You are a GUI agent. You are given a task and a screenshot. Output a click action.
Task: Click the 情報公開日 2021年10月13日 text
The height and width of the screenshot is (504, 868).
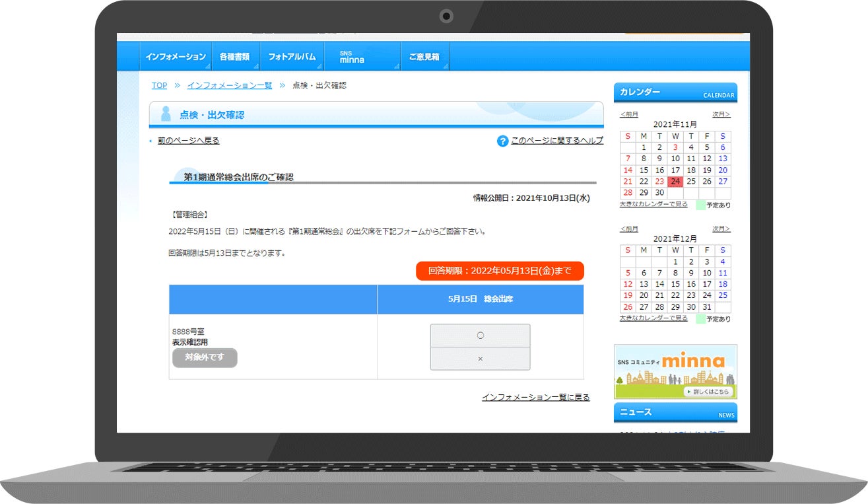(531, 198)
